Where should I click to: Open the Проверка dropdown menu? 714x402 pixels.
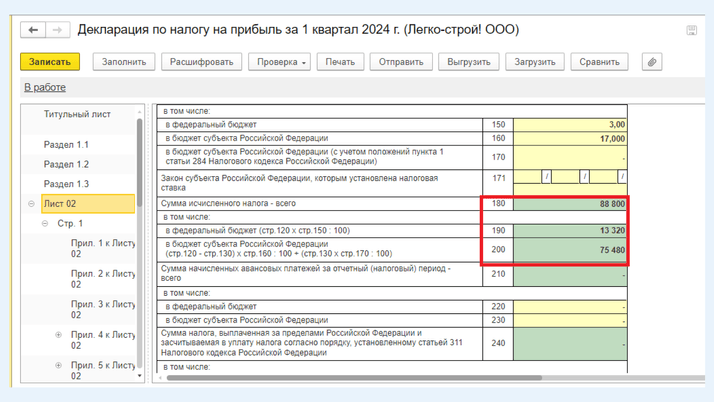coord(279,62)
